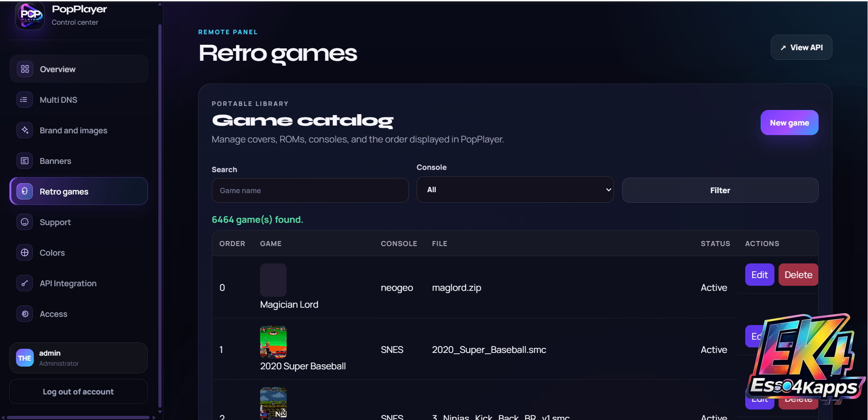This screenshot has width=868, height=420.
Task: Click the "neogeo" console cell
Action: 397,288
